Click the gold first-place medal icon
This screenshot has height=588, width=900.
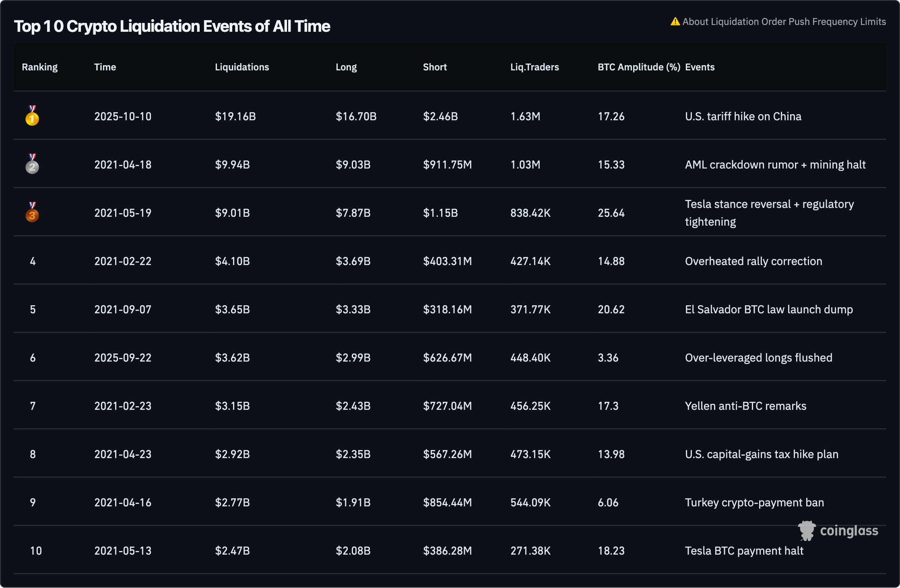tap(32, 116)
